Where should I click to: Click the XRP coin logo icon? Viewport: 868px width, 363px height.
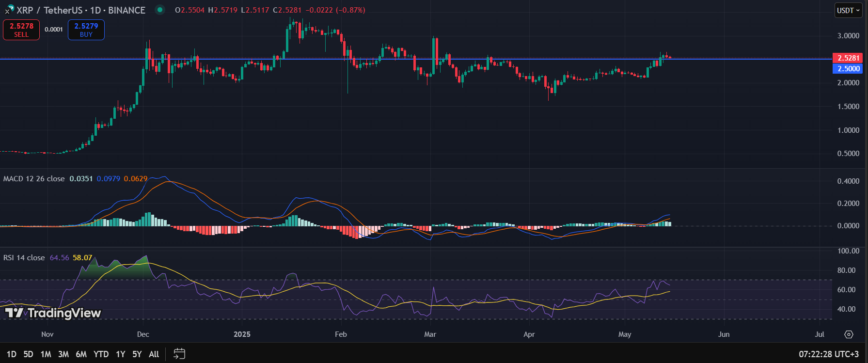[x=9, y=9]
